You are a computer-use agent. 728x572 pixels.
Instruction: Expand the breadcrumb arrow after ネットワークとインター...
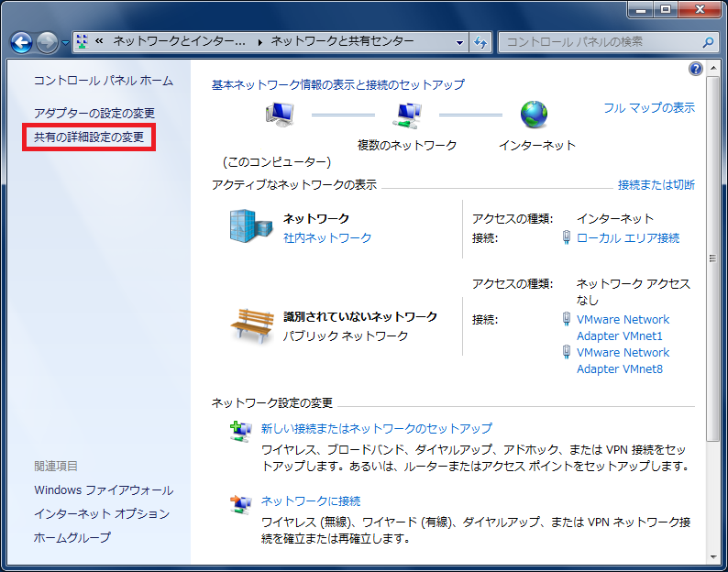(x=259, y=42)
